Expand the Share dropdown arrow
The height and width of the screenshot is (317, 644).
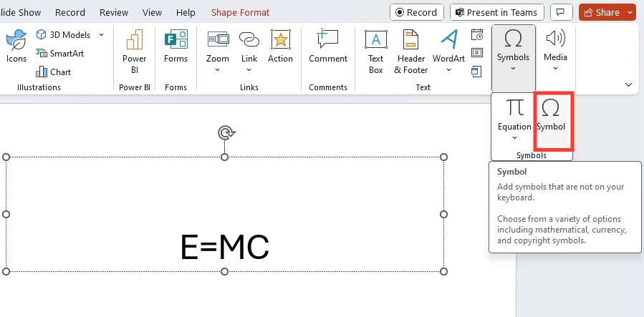point(630,12)
